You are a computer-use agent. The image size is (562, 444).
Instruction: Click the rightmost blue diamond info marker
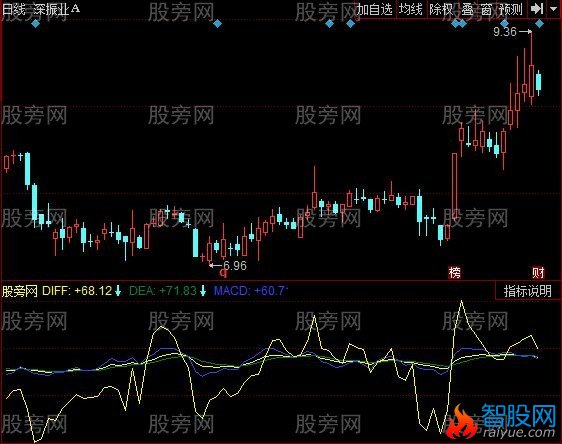539,24
